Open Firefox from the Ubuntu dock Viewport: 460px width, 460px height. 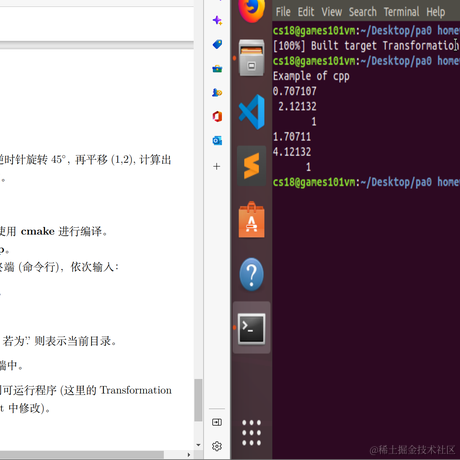(252, 10)
